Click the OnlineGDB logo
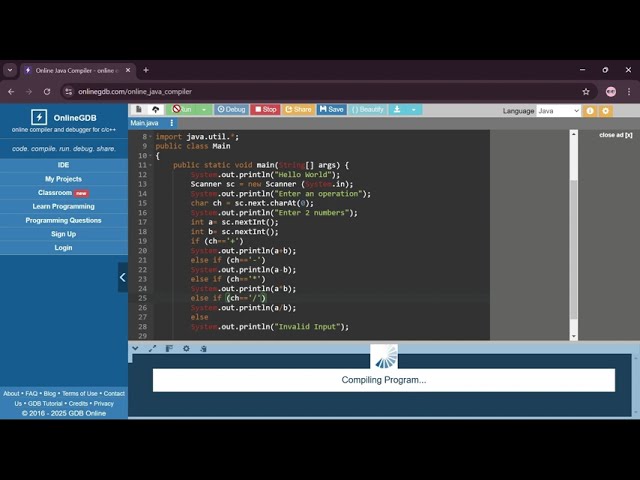Image resolution: width=640 pixels, height=480 pixels. pyautogui.click(x=64, y=118)
